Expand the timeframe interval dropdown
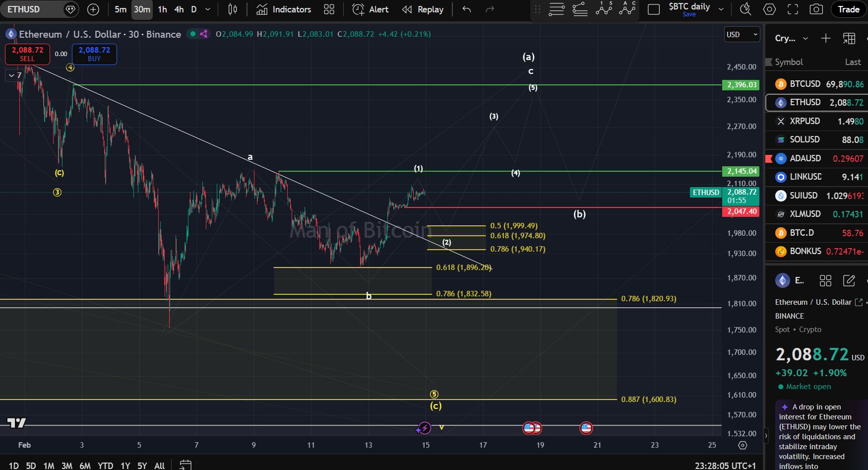This screenshot has height=470, width=868. tap(208, 9)
